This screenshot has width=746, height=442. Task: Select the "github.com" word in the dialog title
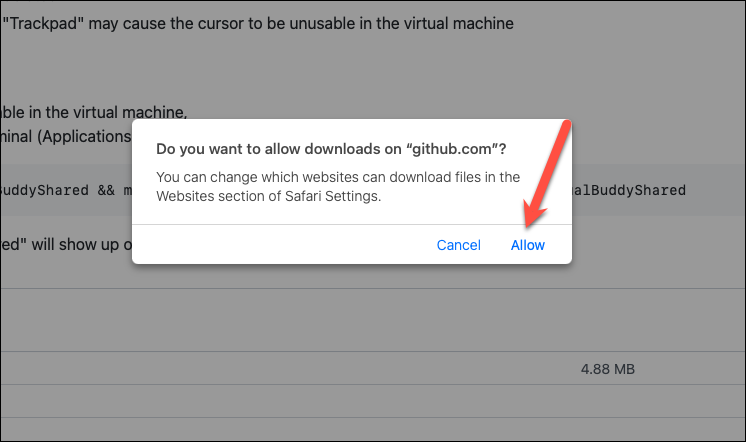pos(452,149)
